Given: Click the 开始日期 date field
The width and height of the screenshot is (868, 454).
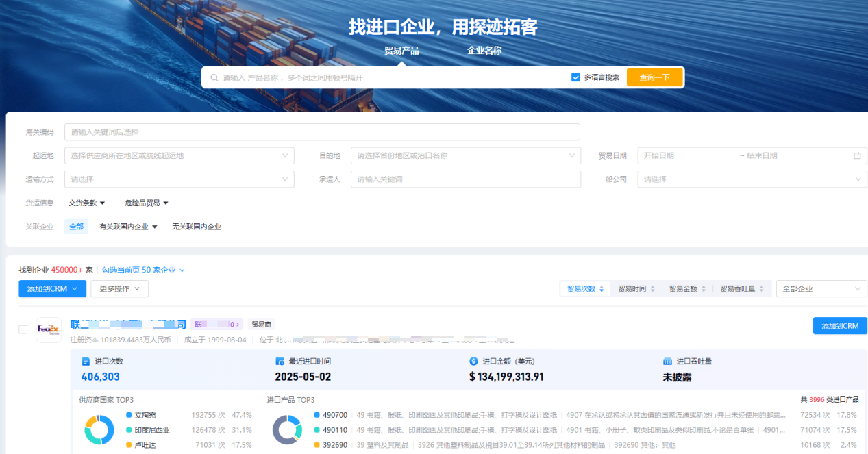Looking at the screenshot, I should [x=688, y=155].
